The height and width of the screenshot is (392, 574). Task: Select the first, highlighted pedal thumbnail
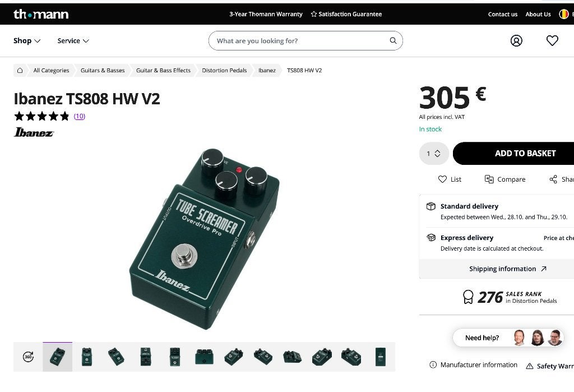58,357
